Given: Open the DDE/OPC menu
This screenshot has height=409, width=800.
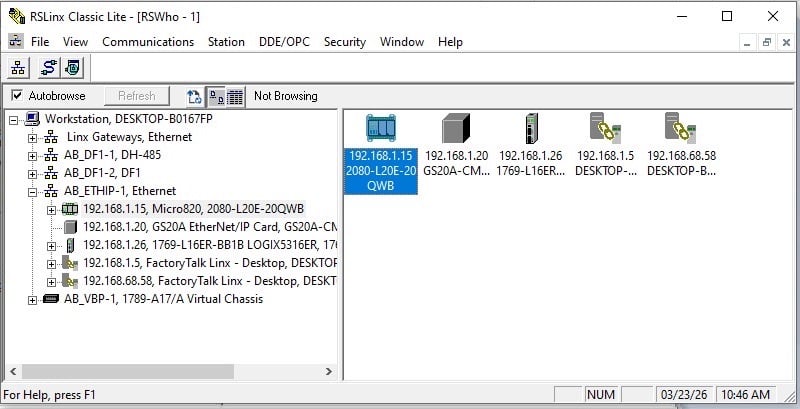Looking at the screenshot, I should (284, 42).
